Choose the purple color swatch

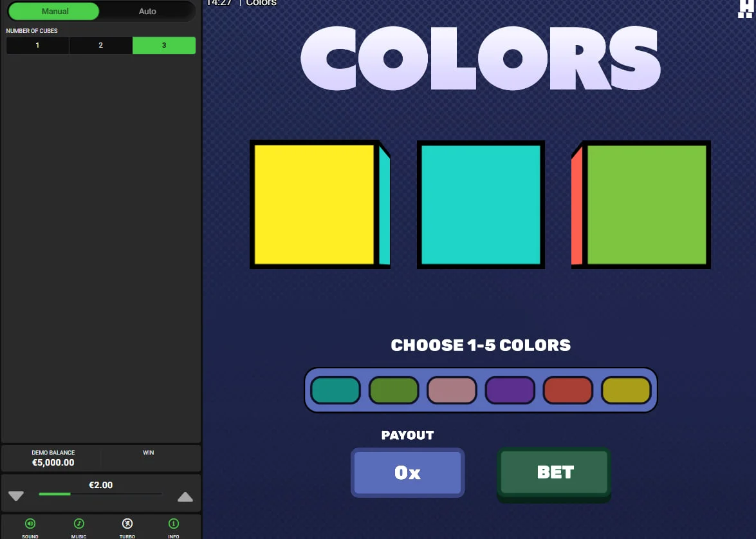point(510,390)
